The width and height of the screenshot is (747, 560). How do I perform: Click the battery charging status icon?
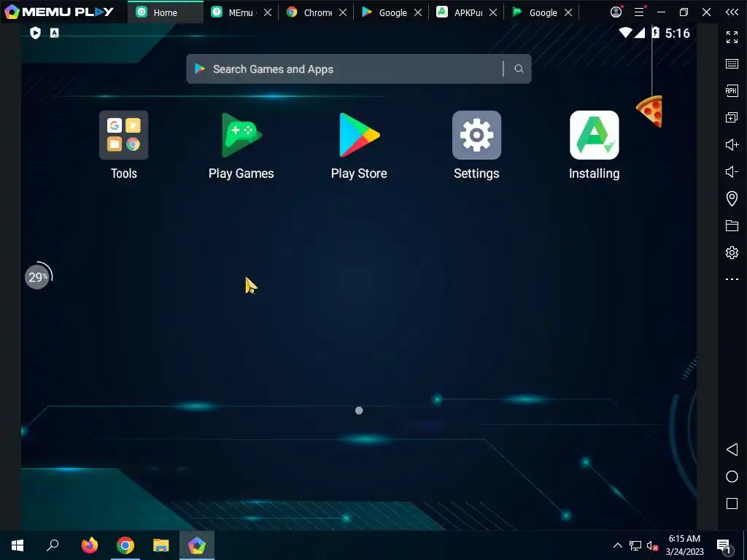click(656, 33)
